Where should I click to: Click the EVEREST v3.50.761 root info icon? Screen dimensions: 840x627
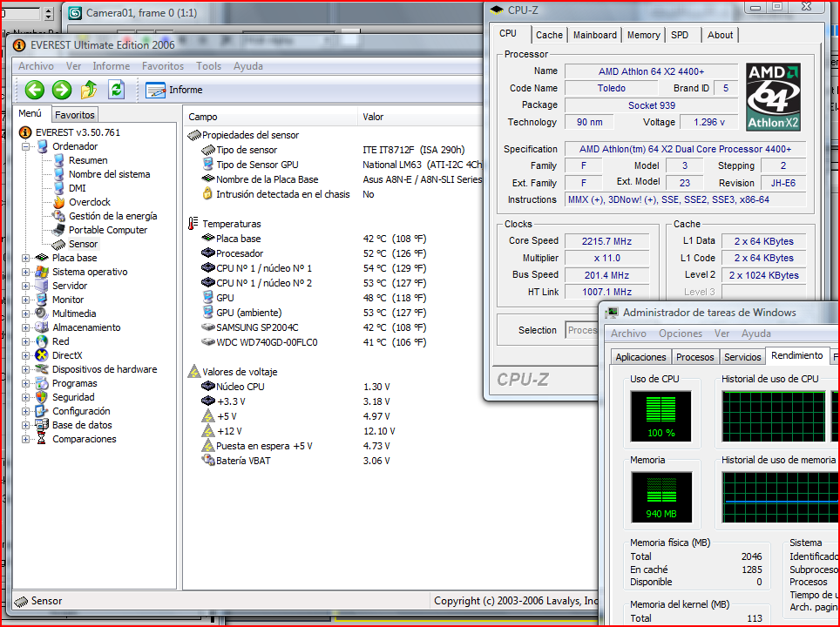click(x=24, y=132)
